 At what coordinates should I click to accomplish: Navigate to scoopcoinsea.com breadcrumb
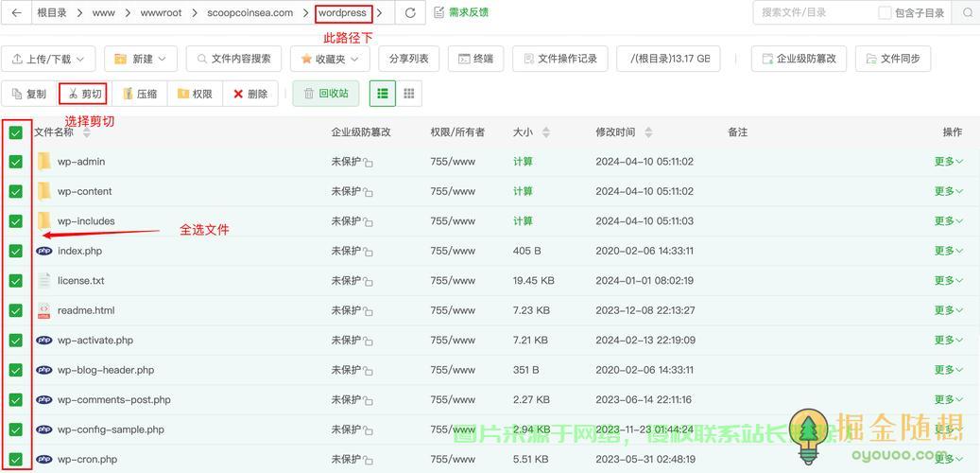[250, 12]
